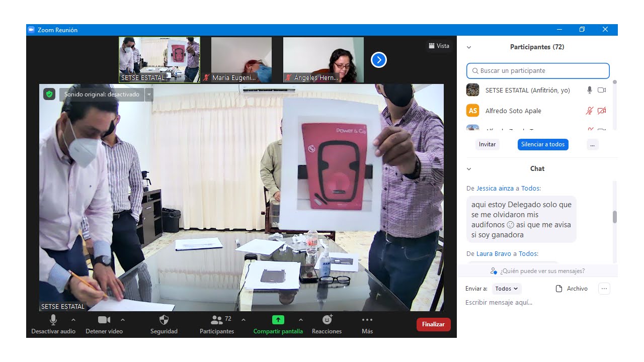Expand video options caret beside camera
The height and width of the screenshot is (362, 644).
[123, 320]
